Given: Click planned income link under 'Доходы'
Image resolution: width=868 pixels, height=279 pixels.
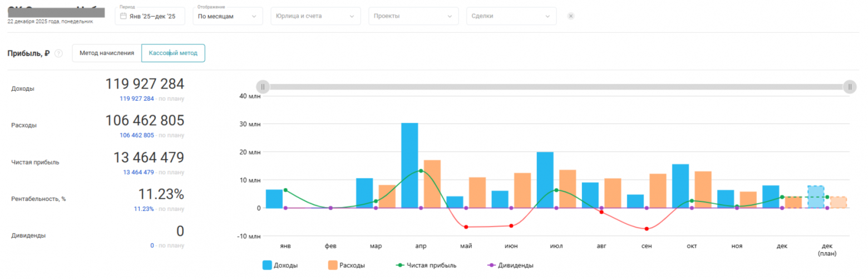Looking at the screenshot, I should (137, 99).
